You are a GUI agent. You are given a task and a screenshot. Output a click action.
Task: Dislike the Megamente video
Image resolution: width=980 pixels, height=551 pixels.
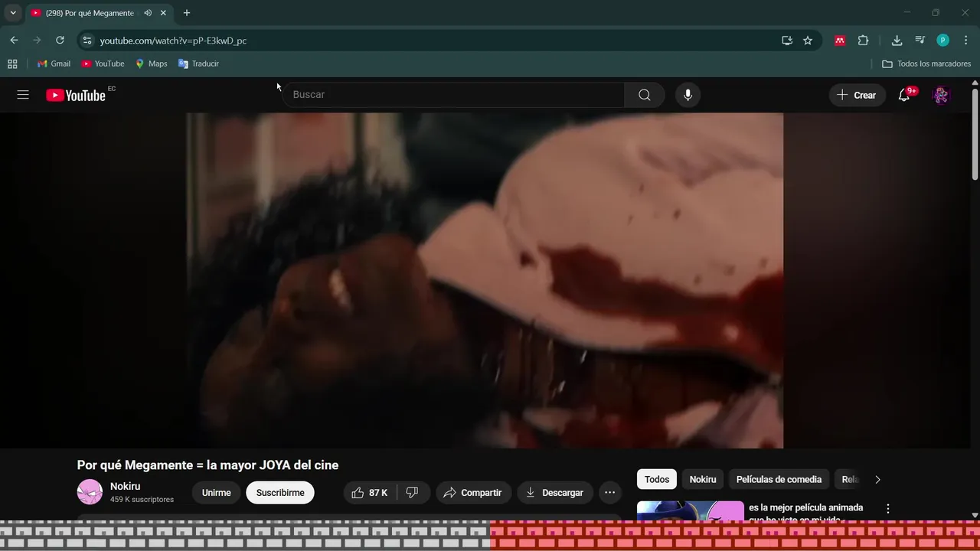click(413, 493)
